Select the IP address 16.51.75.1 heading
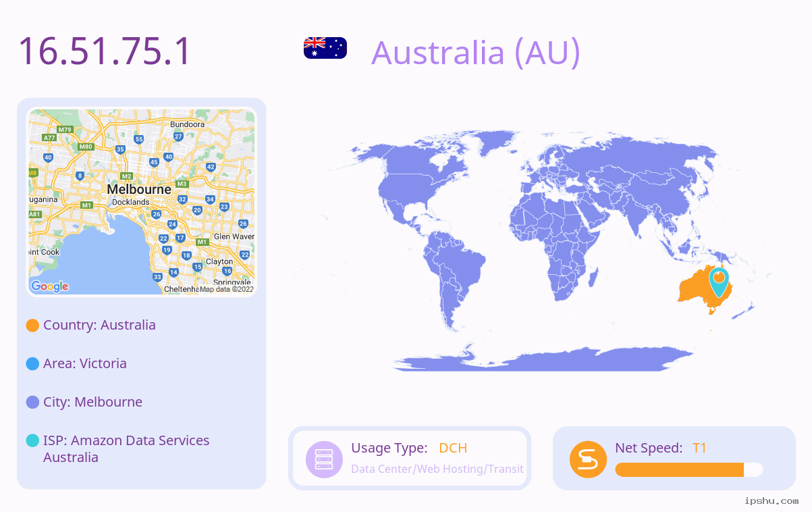The width and height of the screenshot is (812, 512). coord(105,51)
